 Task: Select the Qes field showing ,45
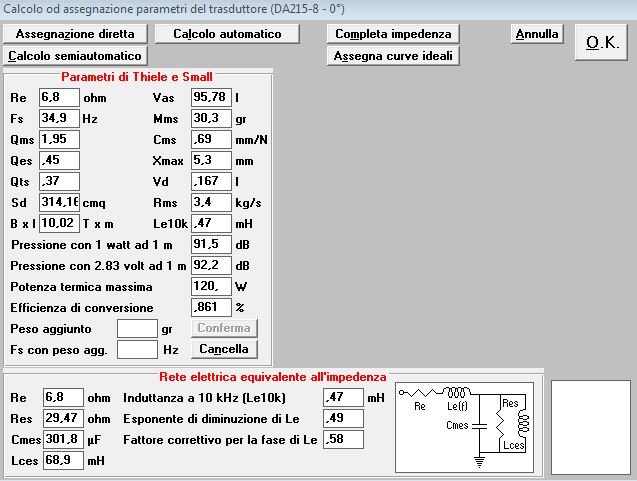[x=59, y=160]
